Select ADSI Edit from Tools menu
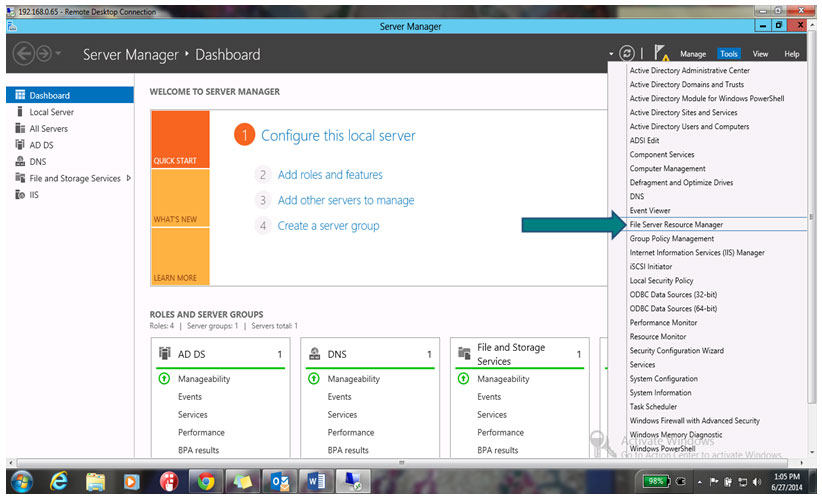The width and height of the screenshot is (822, 501). point(644,140)
